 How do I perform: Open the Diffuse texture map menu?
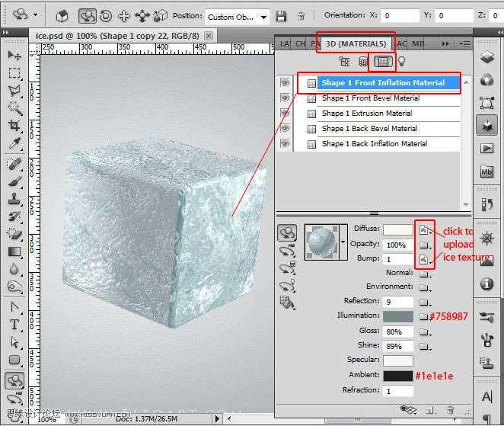(x=425, y=229)
